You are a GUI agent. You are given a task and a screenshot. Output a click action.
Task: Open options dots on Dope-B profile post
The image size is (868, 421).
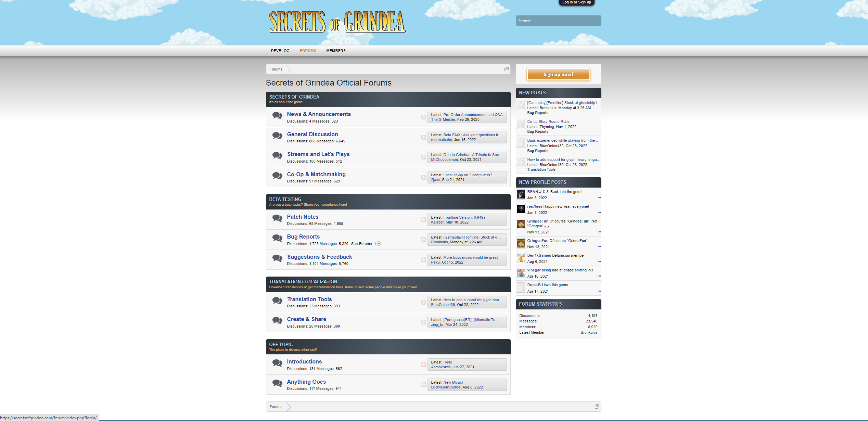point(599,291)
